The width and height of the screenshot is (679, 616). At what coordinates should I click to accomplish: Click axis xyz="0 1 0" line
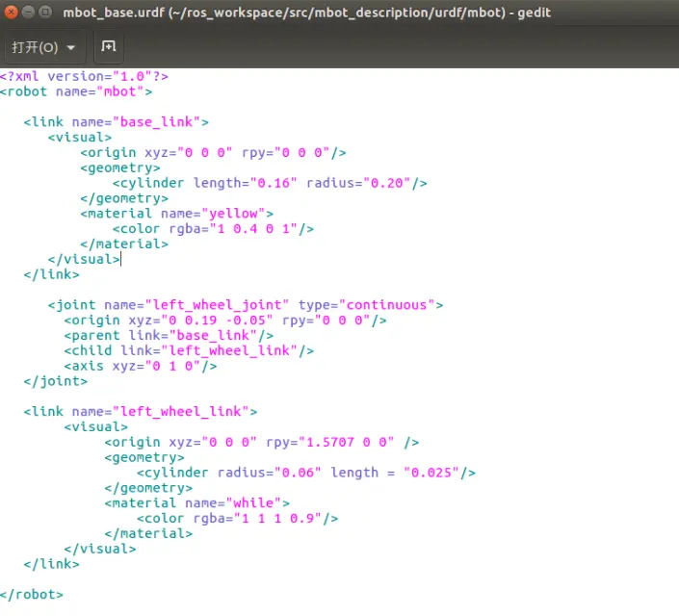(x=141, y=366)
